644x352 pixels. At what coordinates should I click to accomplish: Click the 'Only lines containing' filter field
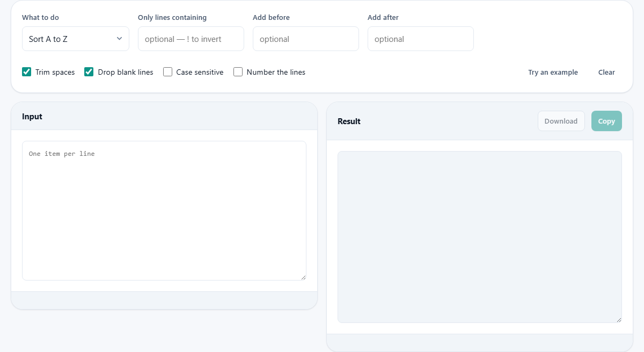click(191, 39)
